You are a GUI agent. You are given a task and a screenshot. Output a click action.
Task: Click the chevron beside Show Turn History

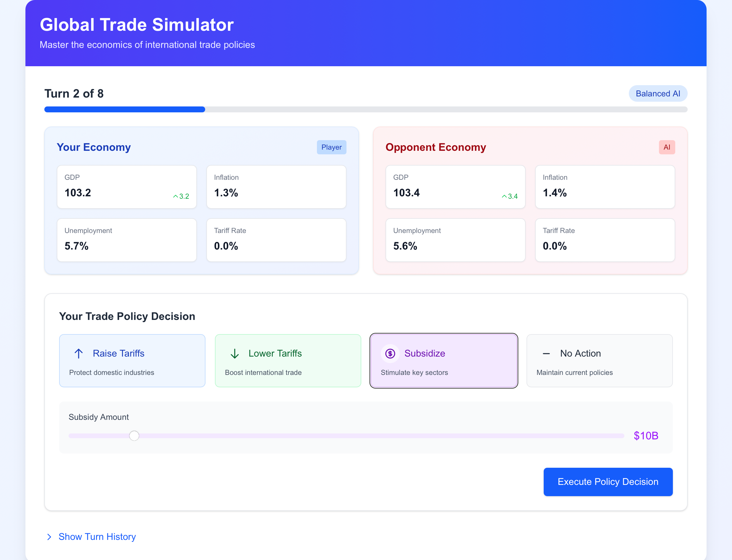[49, 537]
